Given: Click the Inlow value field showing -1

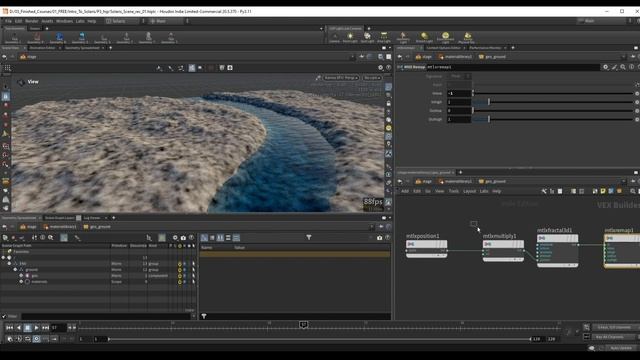Looking at the screenshot, I should [x=459, y=93].
